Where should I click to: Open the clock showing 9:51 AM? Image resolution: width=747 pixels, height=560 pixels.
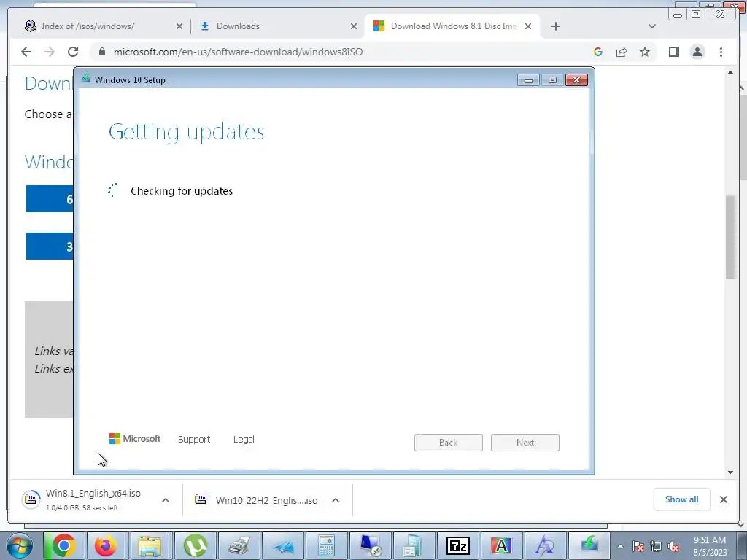click(x=710, y=546)
